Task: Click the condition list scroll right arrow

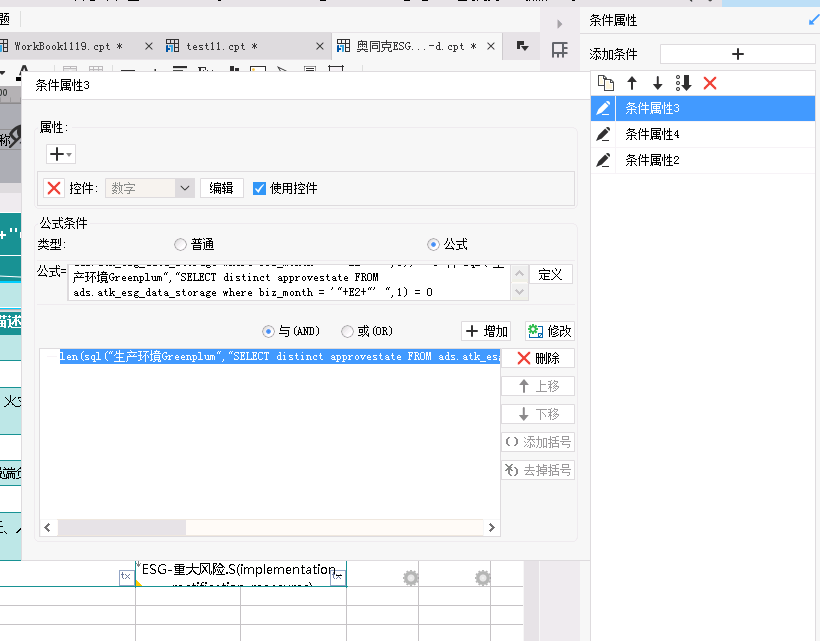Action: pyautogui.click(x=492, y=528)
